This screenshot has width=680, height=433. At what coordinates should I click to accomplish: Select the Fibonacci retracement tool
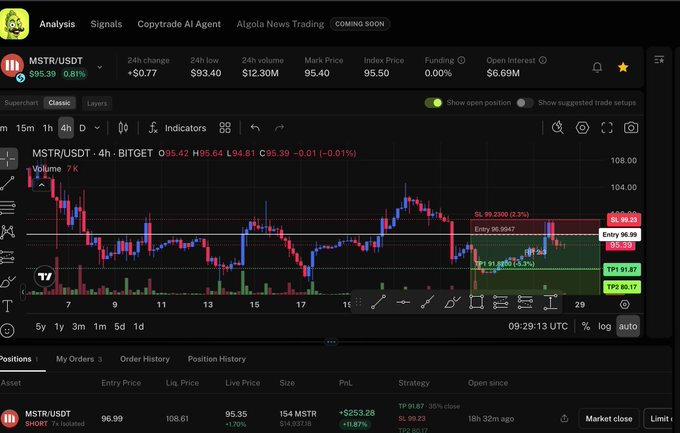[7, 208]
